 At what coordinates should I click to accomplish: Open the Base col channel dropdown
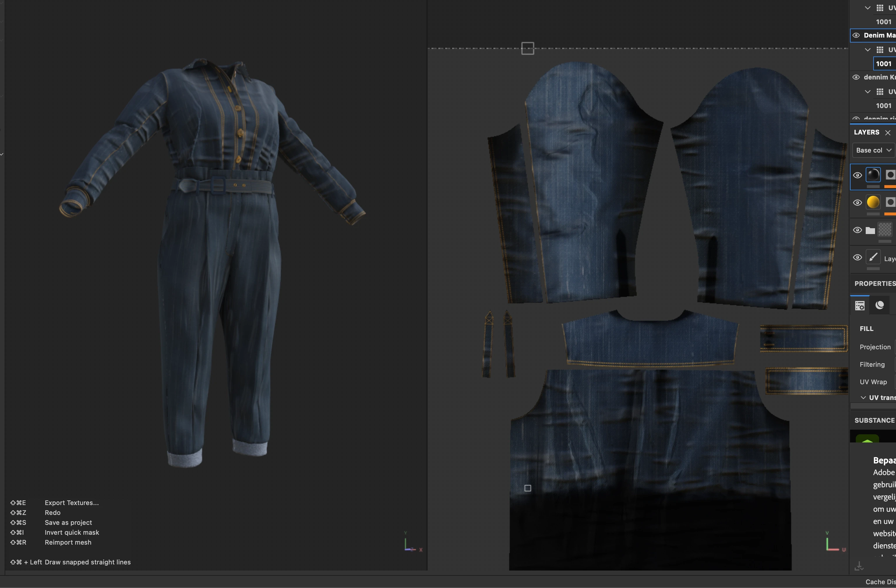point(873,150)
